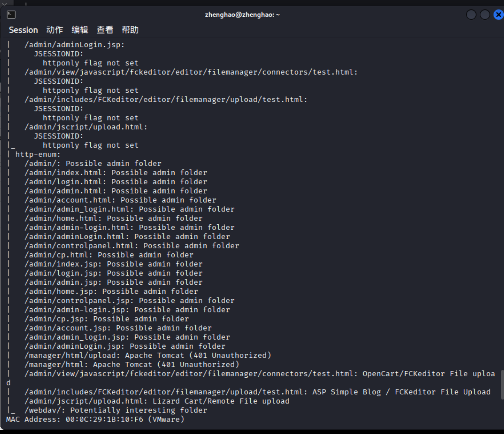
Task: Click /manager/html: Apache Tomcat (401 Unauthorized) line
Action: 132,365
